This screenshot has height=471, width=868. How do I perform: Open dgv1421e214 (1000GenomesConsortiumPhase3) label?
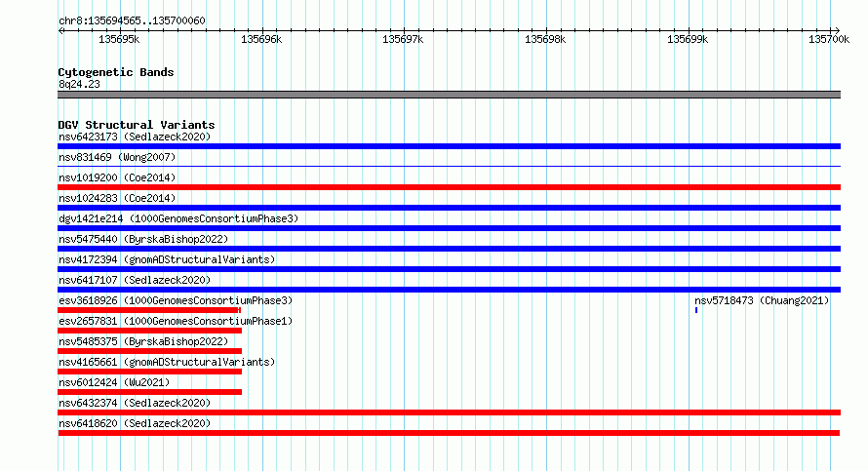(178, 218)
